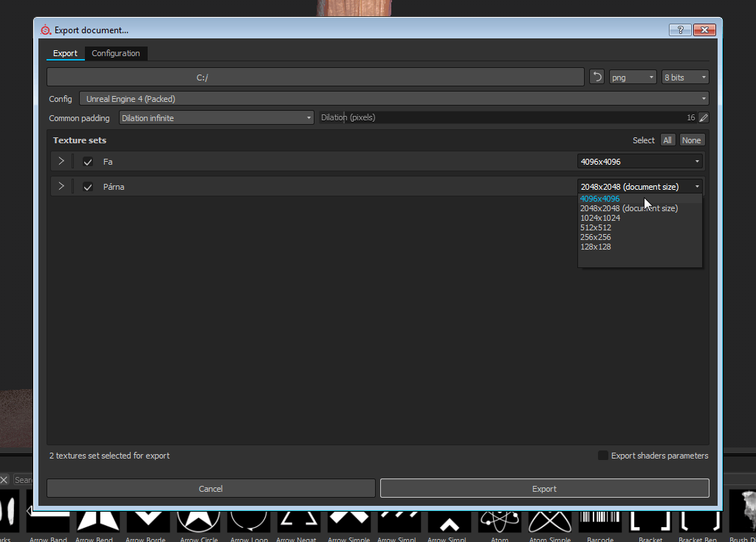Click the pencil icon beside Dilation value
756x542 pixels.
(704, 117)
